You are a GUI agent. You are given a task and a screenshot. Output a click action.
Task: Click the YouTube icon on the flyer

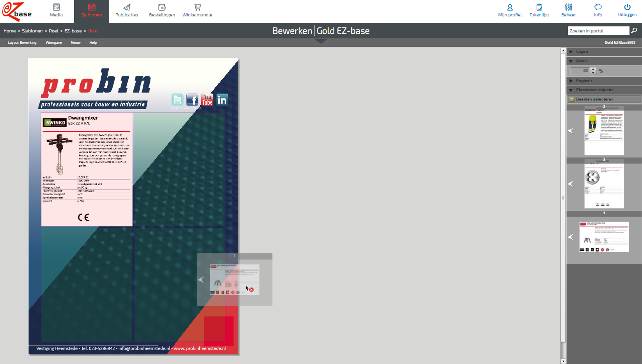point(207,100)
